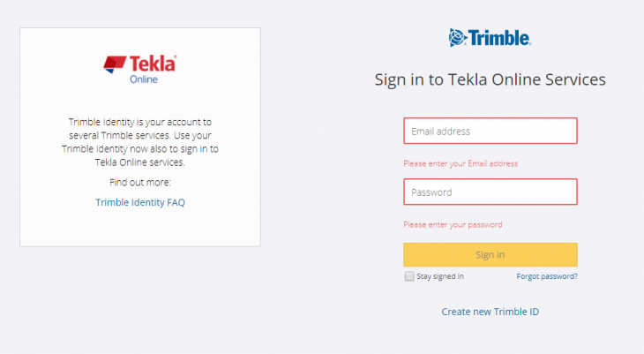This screenshot has width=644, height=354.
Task: Click the blue Trimble globe icon
Action: 457,37
